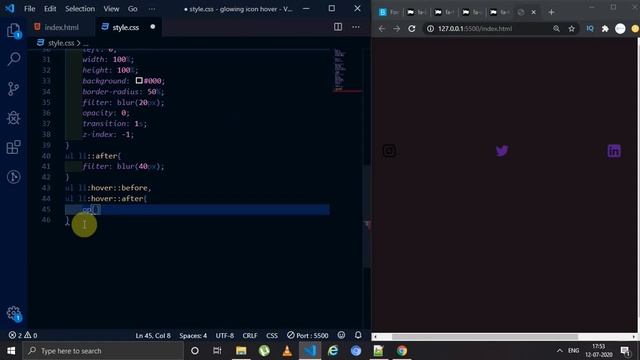
Task: Click the browser horizontal scrollbar
Action: point(485,337)
